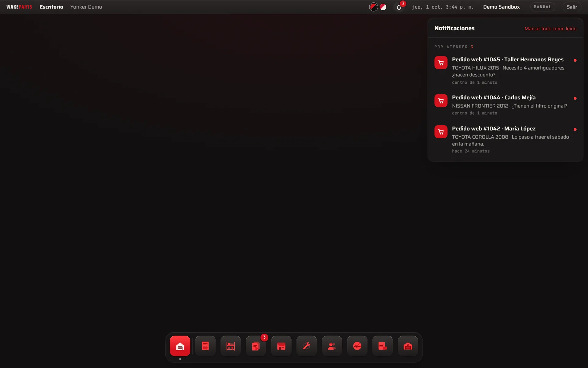Click the MANUAL button

pyautogui.click(x=543, y=7)
